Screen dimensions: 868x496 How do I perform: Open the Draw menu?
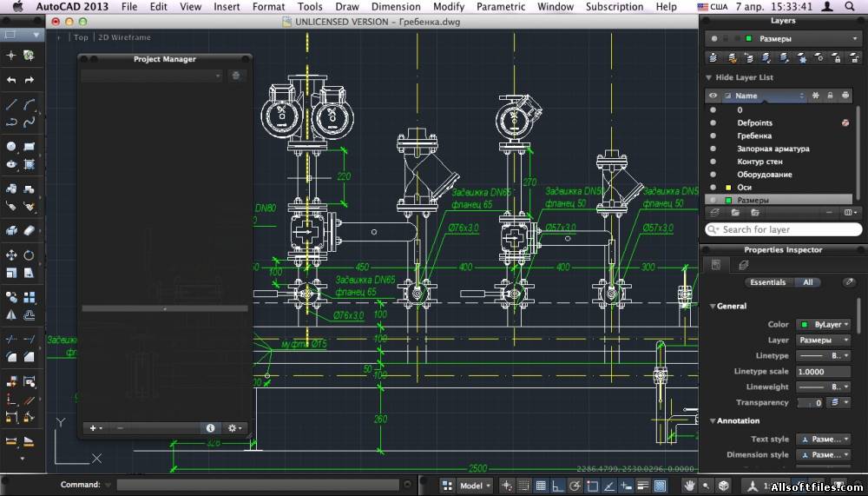[347, 7]
